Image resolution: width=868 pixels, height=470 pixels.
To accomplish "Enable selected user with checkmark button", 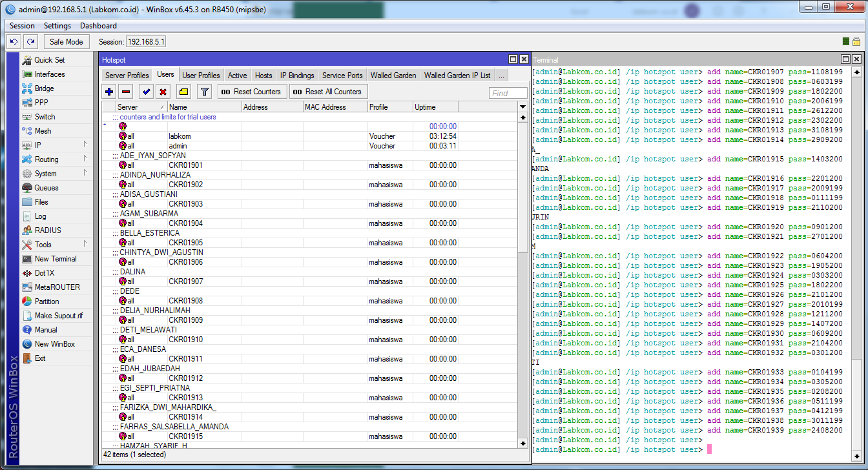I will [147, 92].
